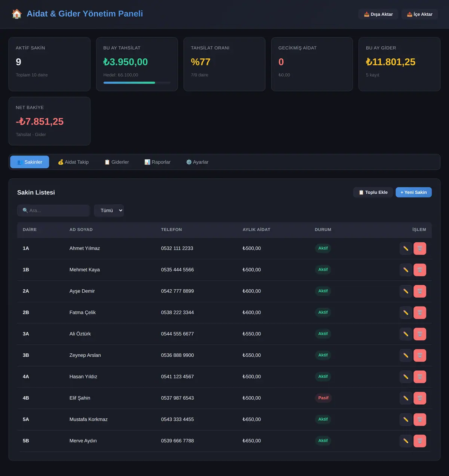Delete Ayşe Demir's row
This screenshot has height=476, width=449.
coord(420,291)
